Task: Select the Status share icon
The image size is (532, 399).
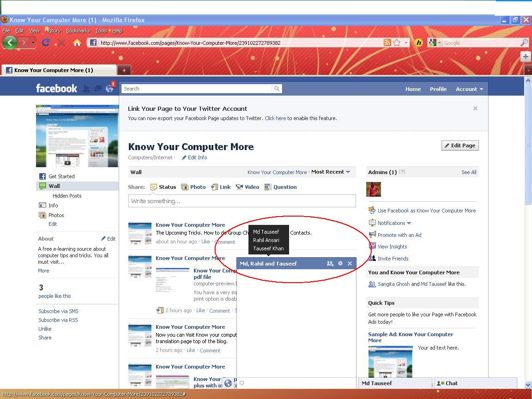Action: coord(154,187)
